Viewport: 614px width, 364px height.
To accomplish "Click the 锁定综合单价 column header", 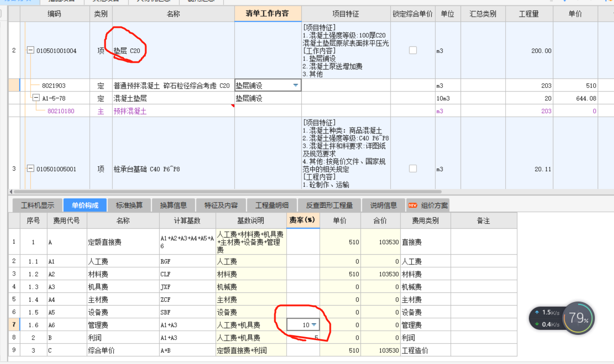I will coord(413,14).
